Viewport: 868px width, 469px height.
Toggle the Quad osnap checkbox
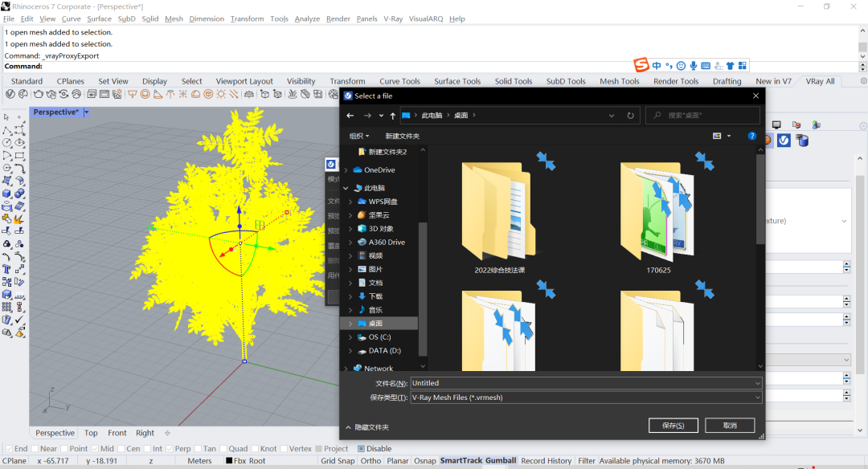pyautogui.click(x=223, y=449)
